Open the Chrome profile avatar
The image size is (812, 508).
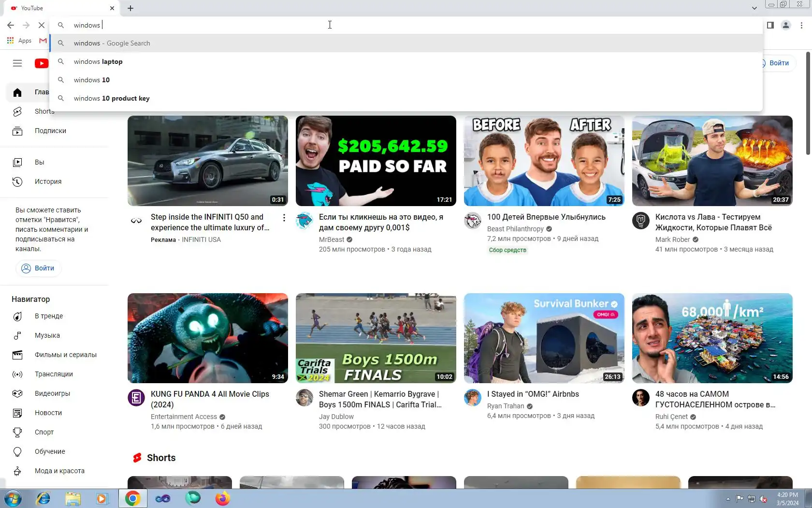click(x=786, y=25)
